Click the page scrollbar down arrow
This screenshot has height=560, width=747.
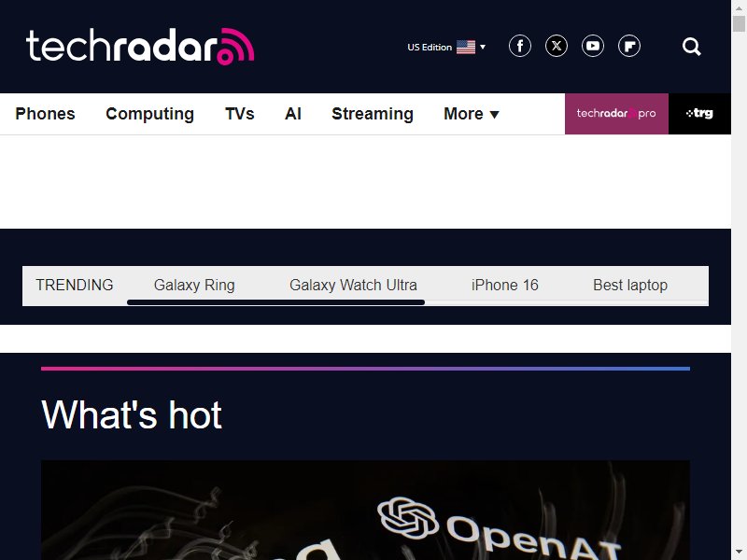739,553
